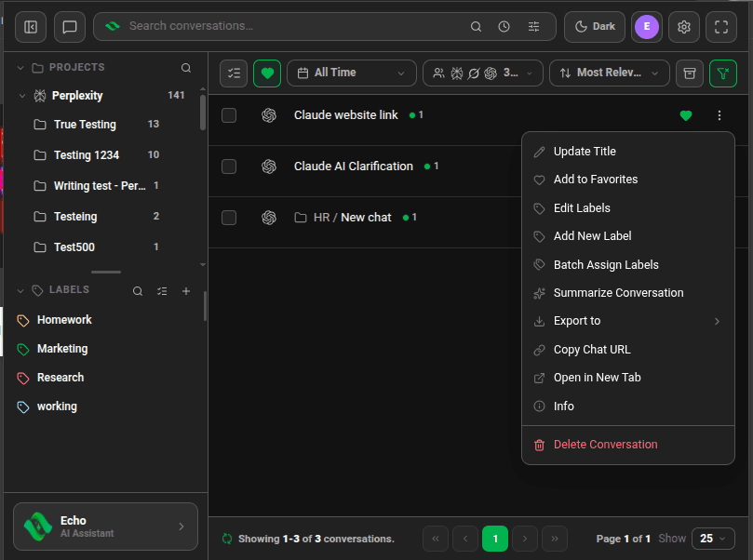
Task: Check the Claude AI Clarification checkbox
Action: click(229, 167)
